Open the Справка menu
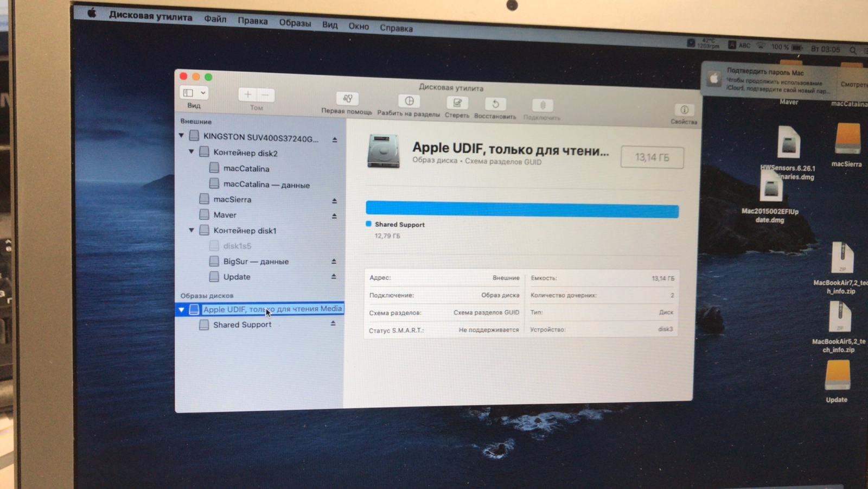 coord(396,28)
